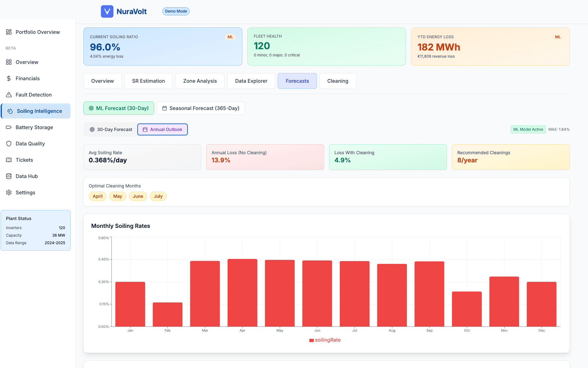Switch to the Cleaning tab
The image size is (588, 368).
(338, 81)
